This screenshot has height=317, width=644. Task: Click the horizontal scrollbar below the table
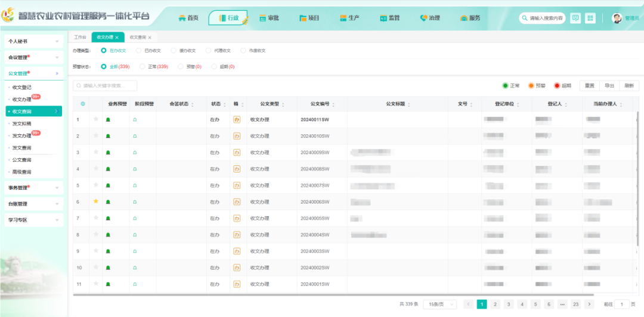pos(334,294)
